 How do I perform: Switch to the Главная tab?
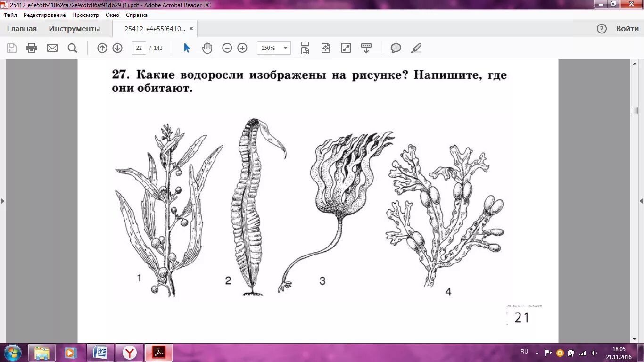point(22,29)
